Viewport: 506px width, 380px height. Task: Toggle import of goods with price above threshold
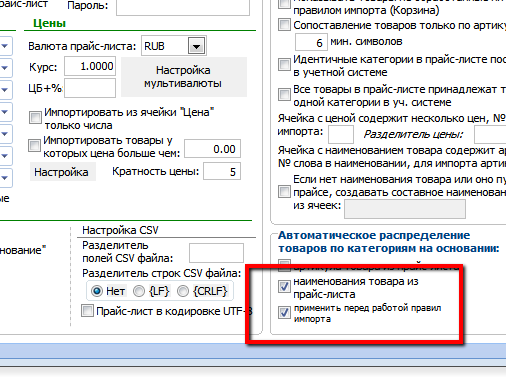coord(35,145)
